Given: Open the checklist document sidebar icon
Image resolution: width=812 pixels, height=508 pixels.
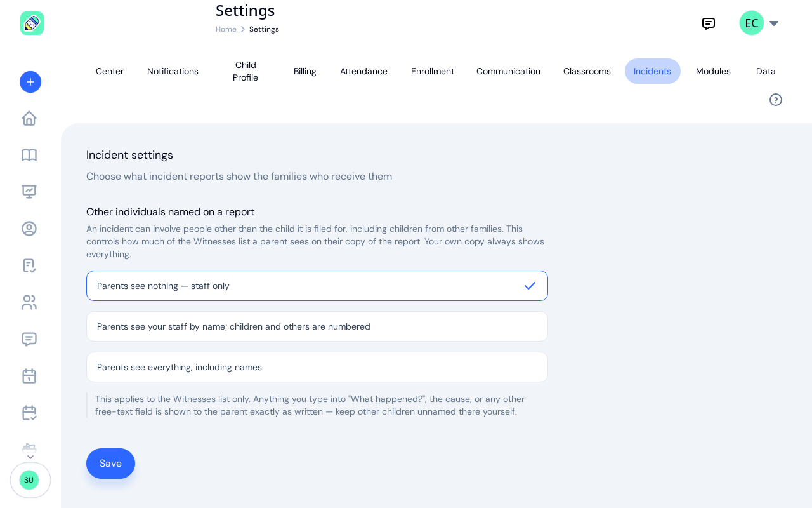Looking at the screenshot, I should pyautogui.click(x=29, y=265).
